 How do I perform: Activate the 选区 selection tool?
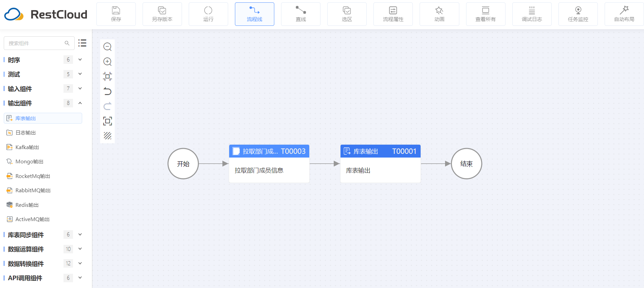(x=347, y=14)
